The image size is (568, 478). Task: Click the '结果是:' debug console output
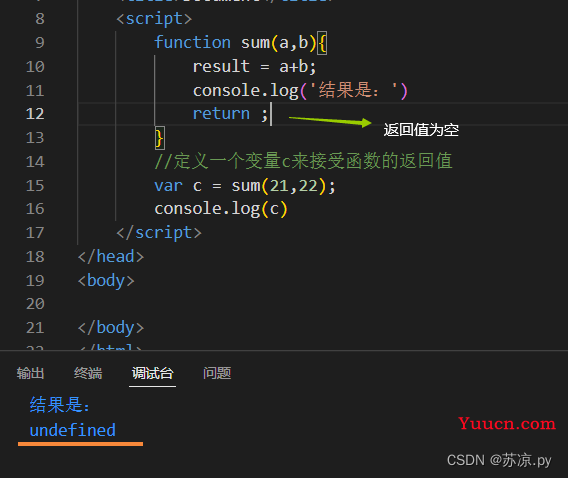[x=59, y=404]
